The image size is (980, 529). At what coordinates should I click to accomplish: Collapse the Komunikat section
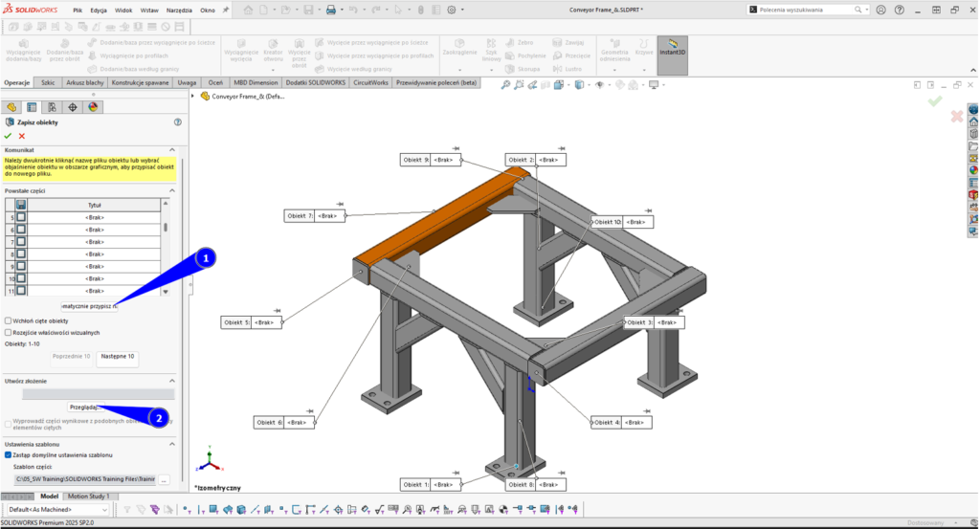(172, 150)
